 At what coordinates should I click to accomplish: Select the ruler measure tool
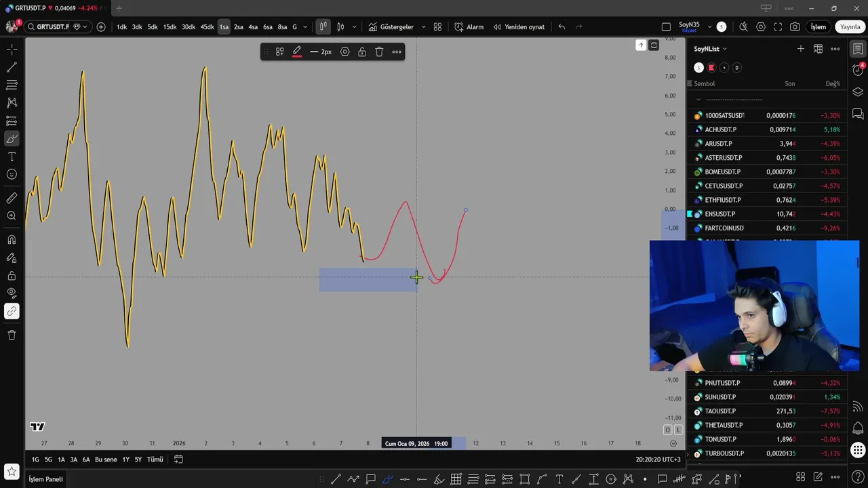point(12,198)
